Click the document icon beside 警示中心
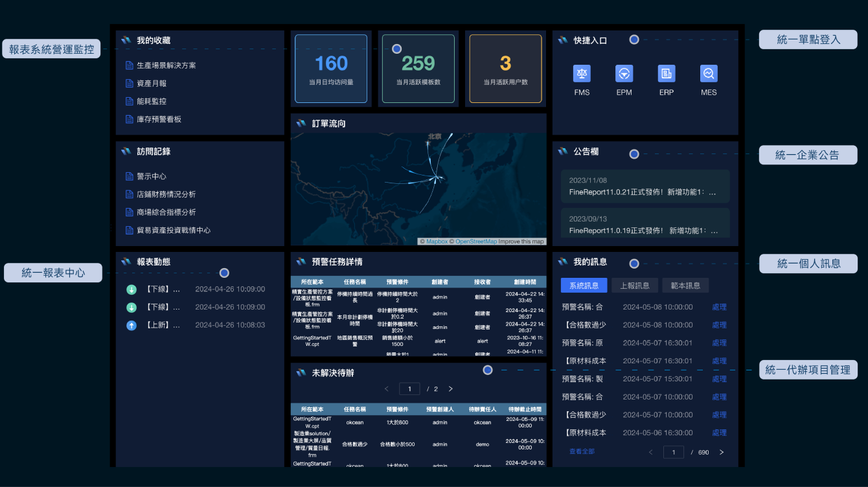The height and width of the screenshot is (487, 868). [130, 176]
